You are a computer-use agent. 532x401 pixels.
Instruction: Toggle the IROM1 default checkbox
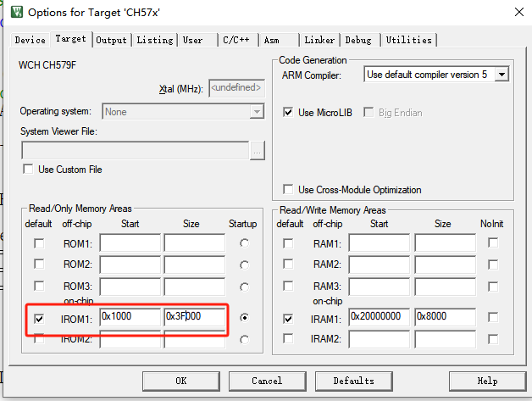(x=40, y=319)
